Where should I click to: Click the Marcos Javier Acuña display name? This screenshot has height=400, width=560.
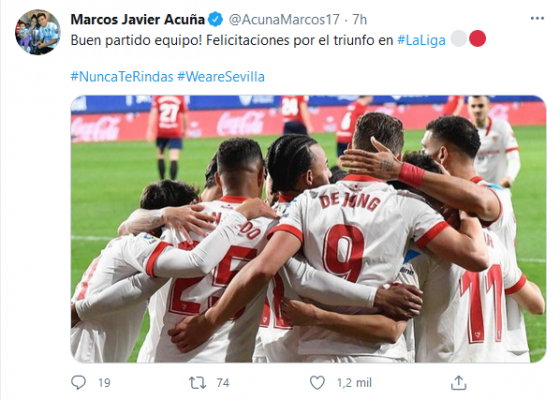coord(138,19)
